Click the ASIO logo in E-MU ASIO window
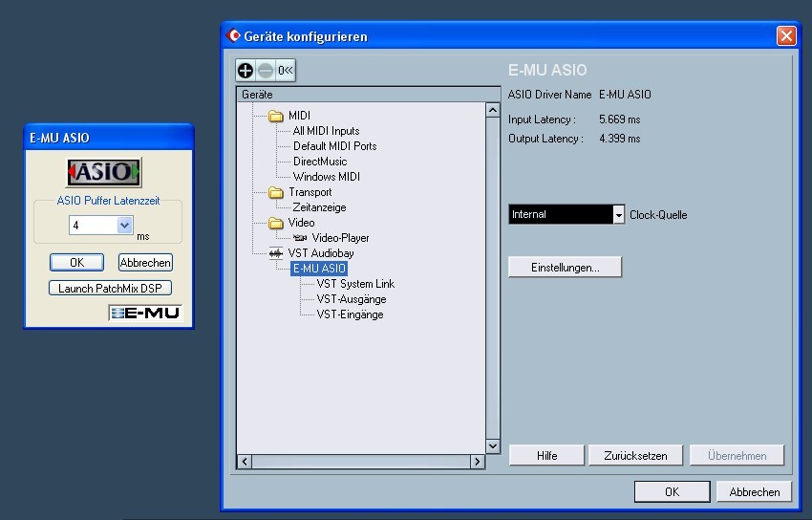The width and height of the screenshot is (812, 520). coord(104,172)
